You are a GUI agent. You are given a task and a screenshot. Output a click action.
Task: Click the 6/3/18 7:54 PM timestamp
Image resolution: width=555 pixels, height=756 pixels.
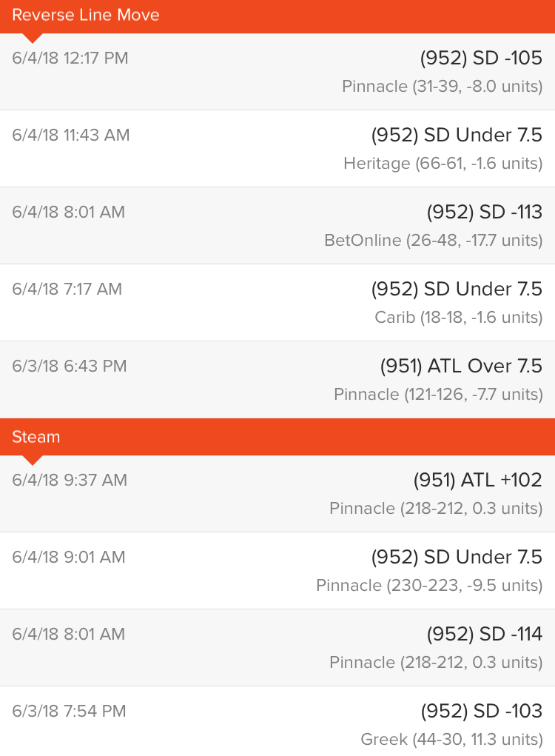coord(70,711)
